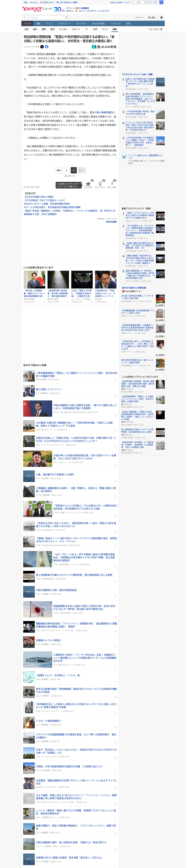186x868 pixels.
Task: Open the ランキング tab
Action: (x=115, y=24)
